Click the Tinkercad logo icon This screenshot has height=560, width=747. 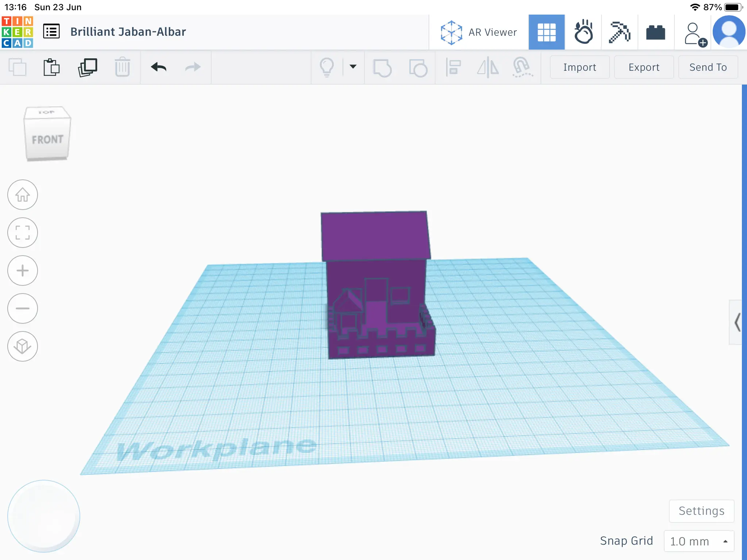pos(17,32)
